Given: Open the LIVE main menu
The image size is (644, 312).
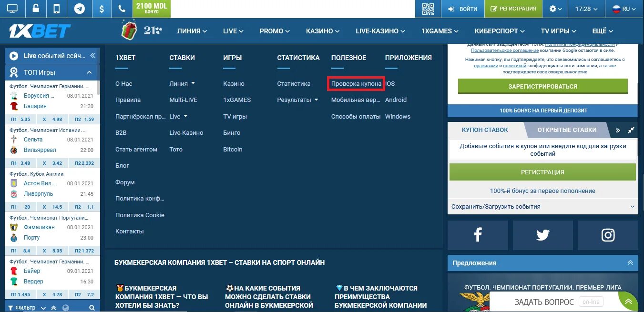Looking at the screenshot, I should (x=233, y=31).
